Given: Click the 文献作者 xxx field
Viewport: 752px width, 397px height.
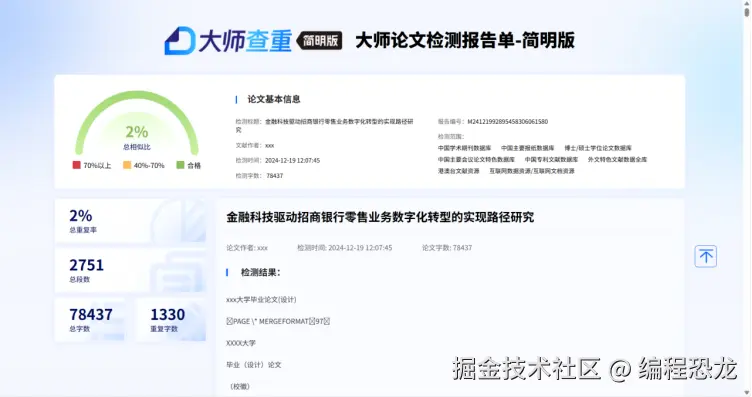Looking at the screenshot, I should 255,145.
